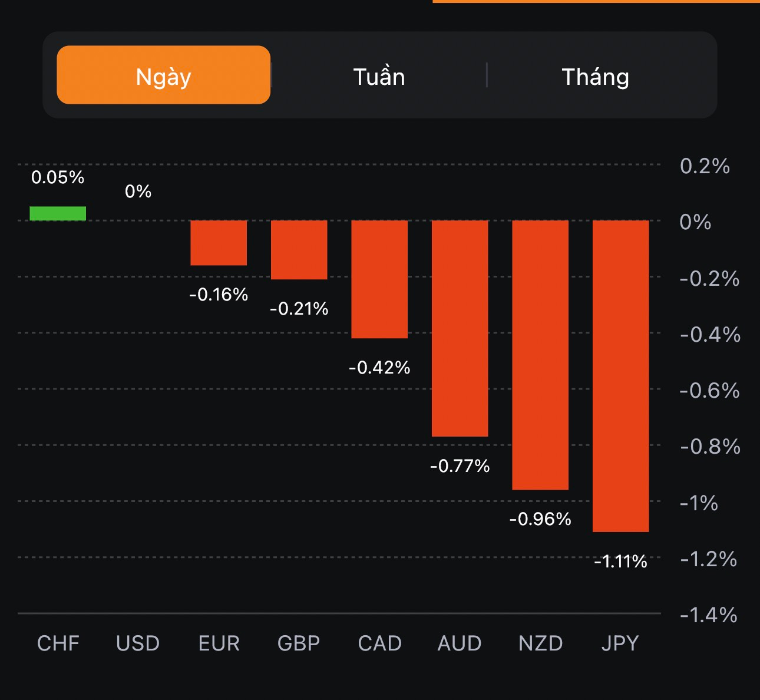Tap the 0.05% value label
The image size is (760, 700).
pos(58,177)
